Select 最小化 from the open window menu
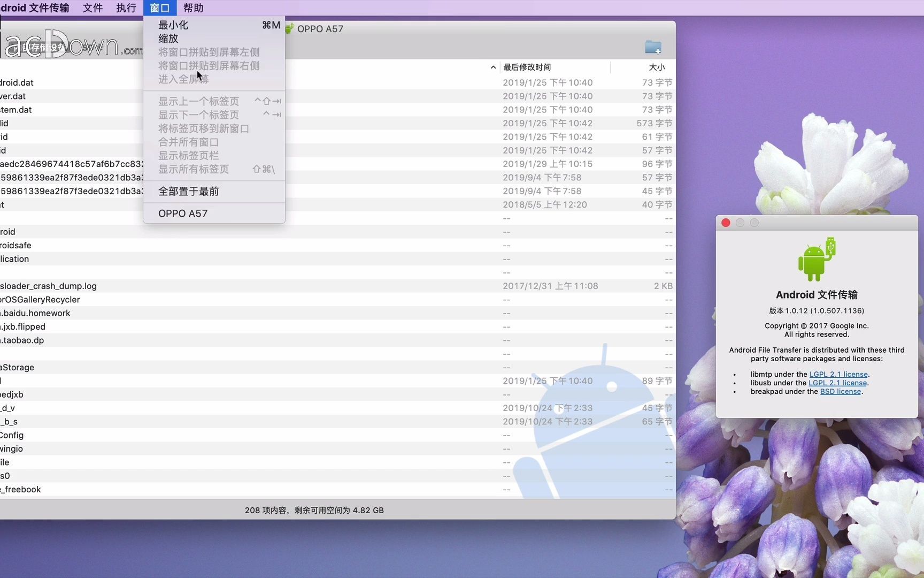The image size is (924, 578). pos(173,25)
